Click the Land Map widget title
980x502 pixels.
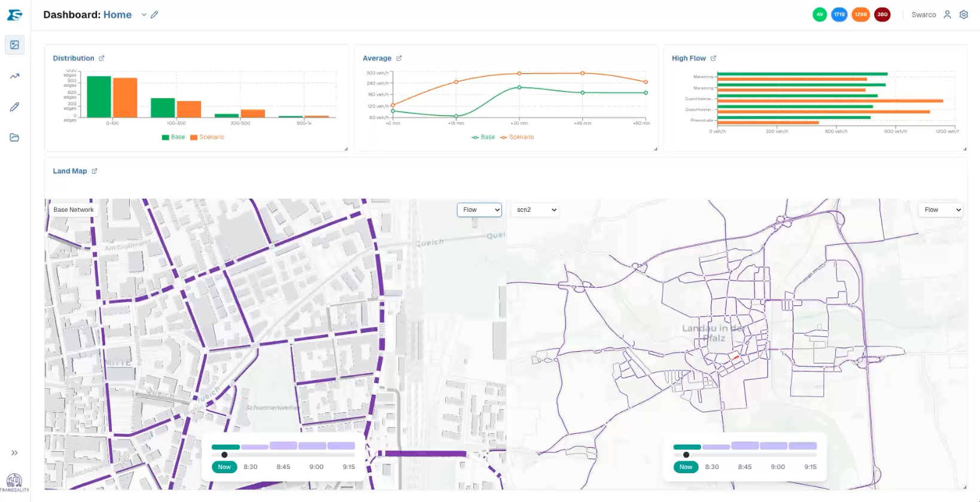tap(70, 171)
